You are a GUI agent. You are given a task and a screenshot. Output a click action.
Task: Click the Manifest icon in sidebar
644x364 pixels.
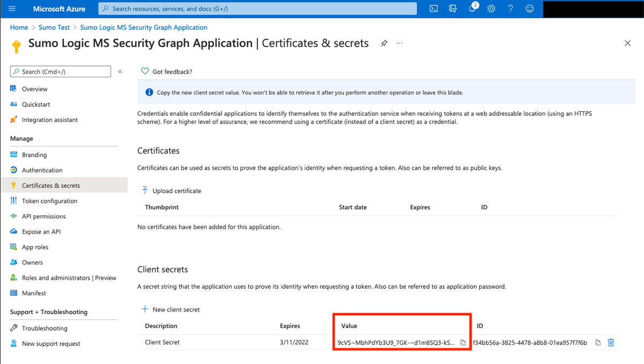click(13, 293)
